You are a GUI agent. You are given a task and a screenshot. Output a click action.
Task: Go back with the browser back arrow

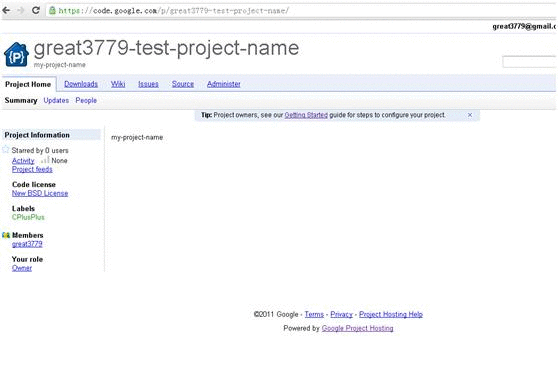6,10
